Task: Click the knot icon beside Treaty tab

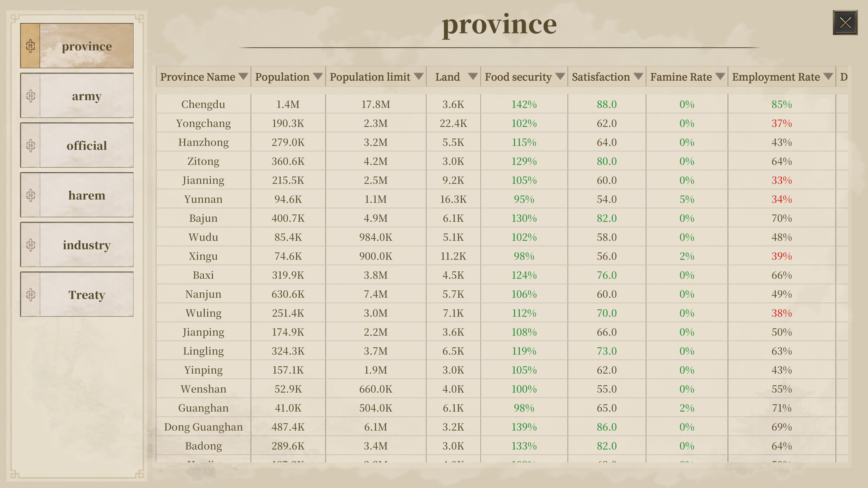Action: coord(30,294)
